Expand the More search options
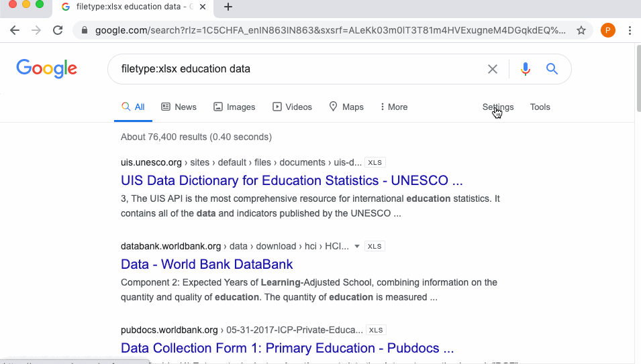The image size is (641, 364). 394,107
